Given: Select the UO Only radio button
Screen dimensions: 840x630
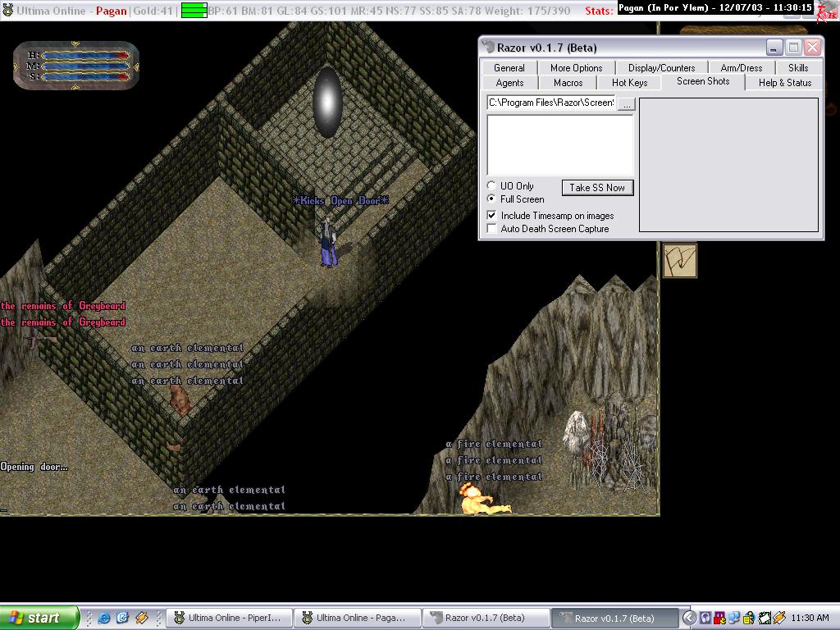Looking at the screenshot, I should click(492, 186).
